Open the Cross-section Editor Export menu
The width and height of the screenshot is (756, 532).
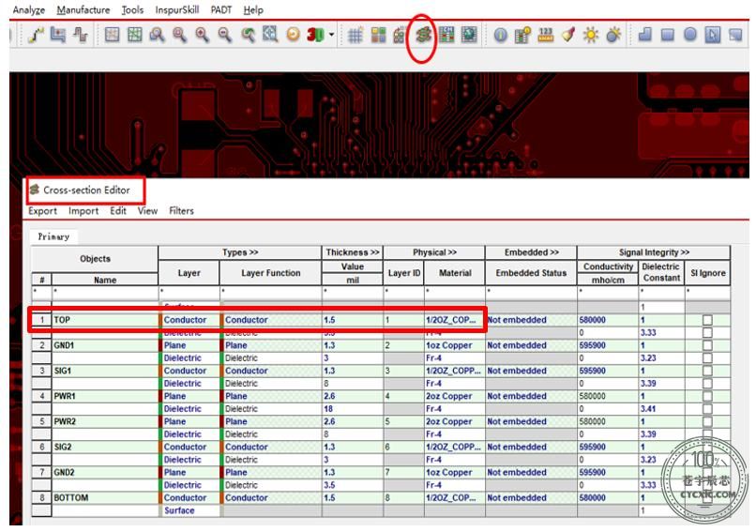tap(42, 211)
